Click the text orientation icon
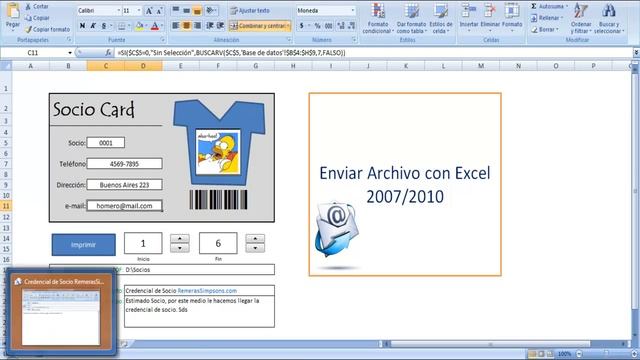The image size is (640, 360). (x=211, y=10)
